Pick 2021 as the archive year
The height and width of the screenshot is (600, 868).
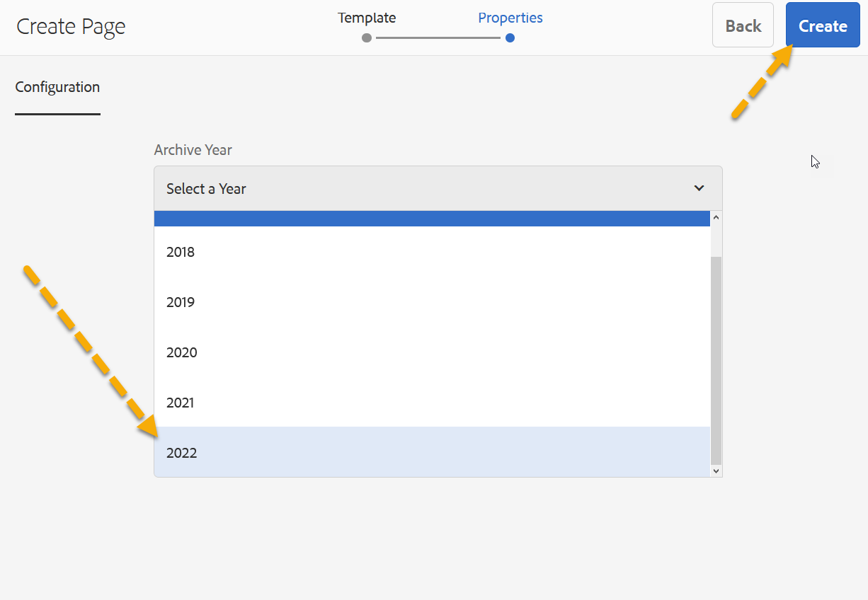pos(181,403)
